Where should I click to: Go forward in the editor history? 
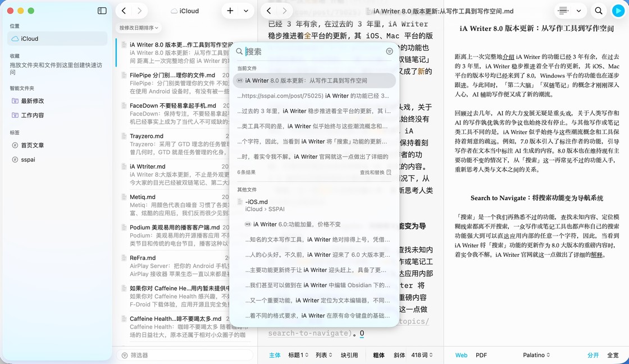(284, 11)
